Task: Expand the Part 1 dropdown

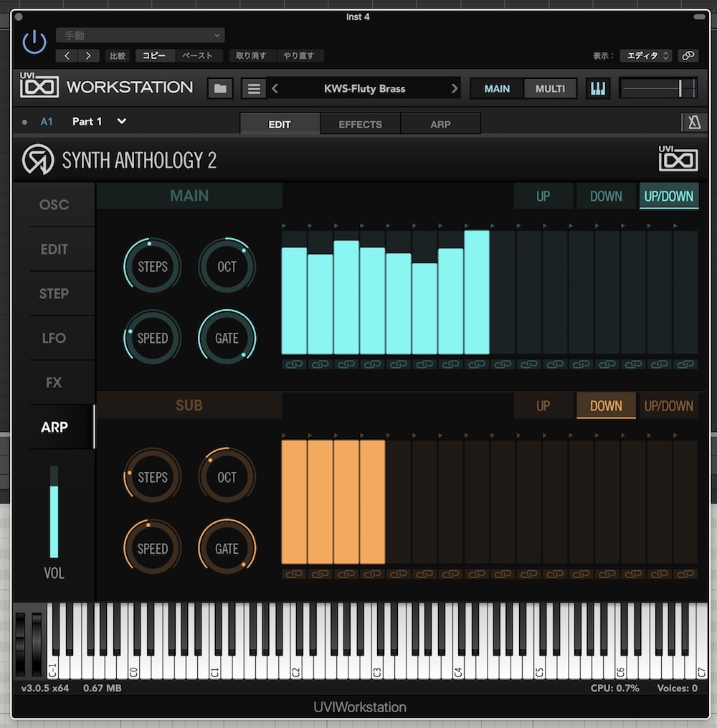Action: (x=122, y=121)
